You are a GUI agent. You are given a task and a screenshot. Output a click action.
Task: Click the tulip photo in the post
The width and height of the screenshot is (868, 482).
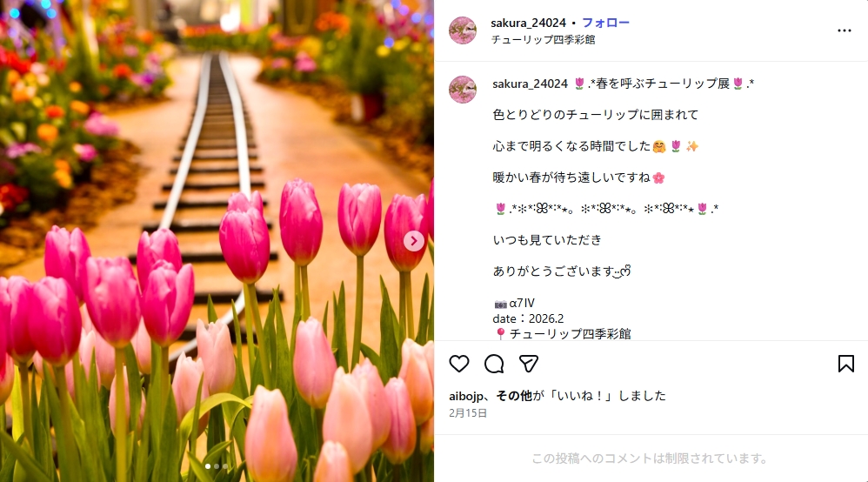[217, 241]
